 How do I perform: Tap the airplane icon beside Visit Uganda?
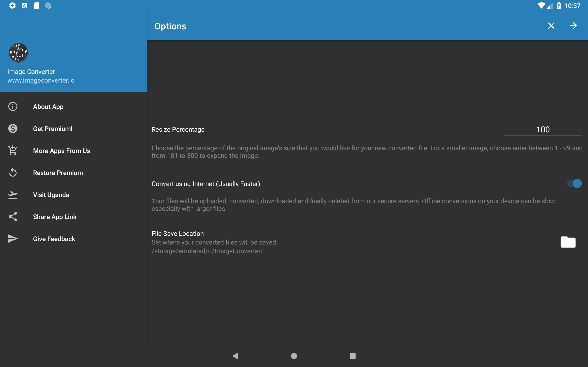[x=13, y=195]
